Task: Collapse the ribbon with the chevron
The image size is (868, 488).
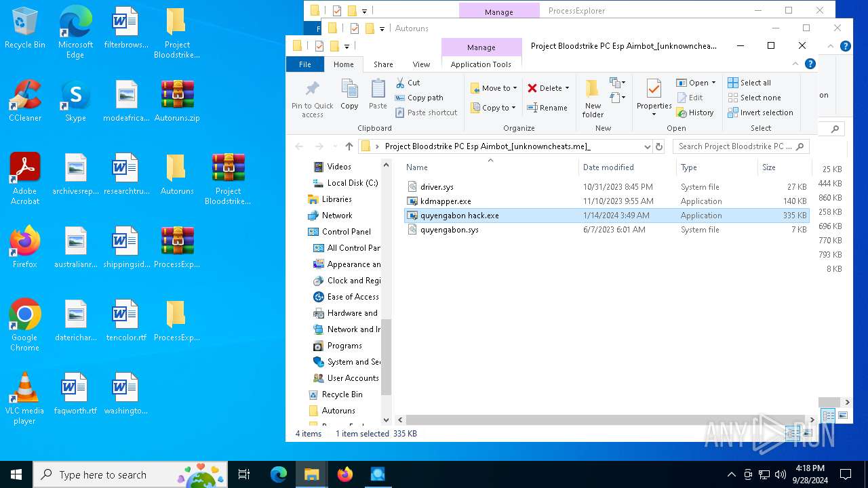Action: click(796, 64)
